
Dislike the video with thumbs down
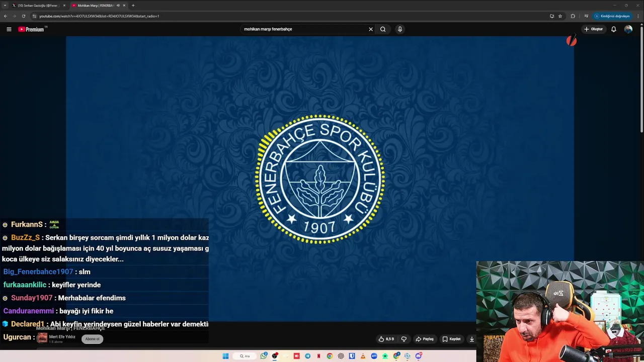[404, 339]
